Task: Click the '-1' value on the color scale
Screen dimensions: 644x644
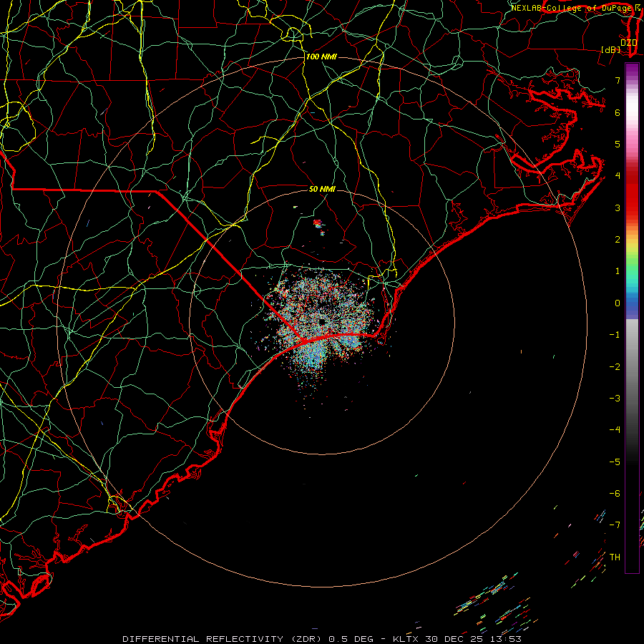Action: pos(615,335)
